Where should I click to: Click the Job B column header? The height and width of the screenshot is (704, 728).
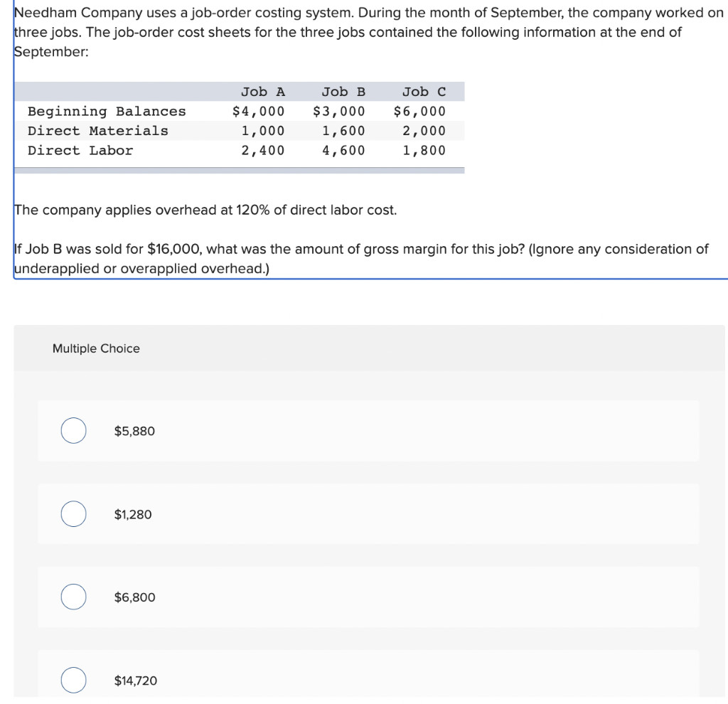[343, 92]
